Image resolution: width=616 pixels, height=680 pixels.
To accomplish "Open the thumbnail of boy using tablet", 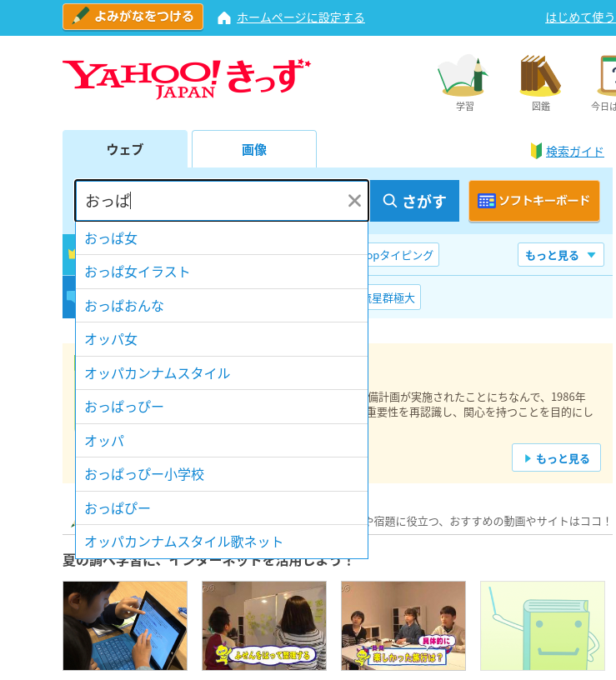I will tap(125, 626).
